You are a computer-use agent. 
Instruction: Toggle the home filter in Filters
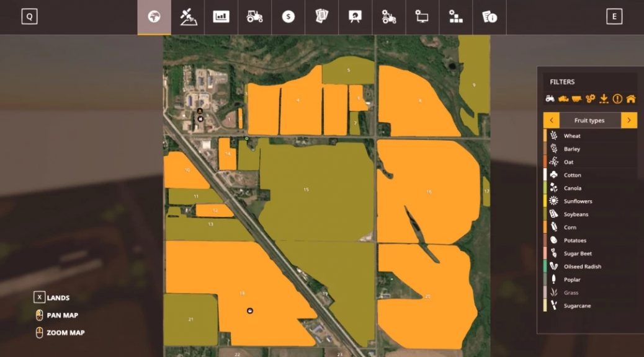coord(632,97)
